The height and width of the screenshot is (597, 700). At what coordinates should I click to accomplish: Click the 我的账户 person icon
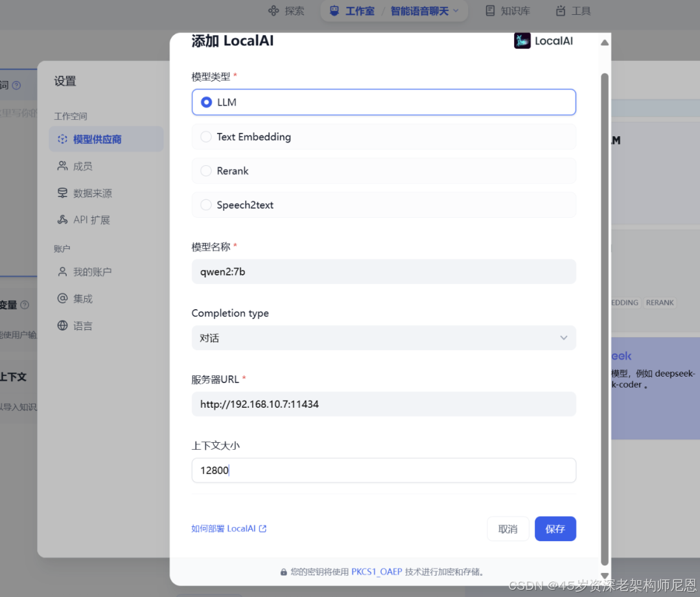coord(62,272)
